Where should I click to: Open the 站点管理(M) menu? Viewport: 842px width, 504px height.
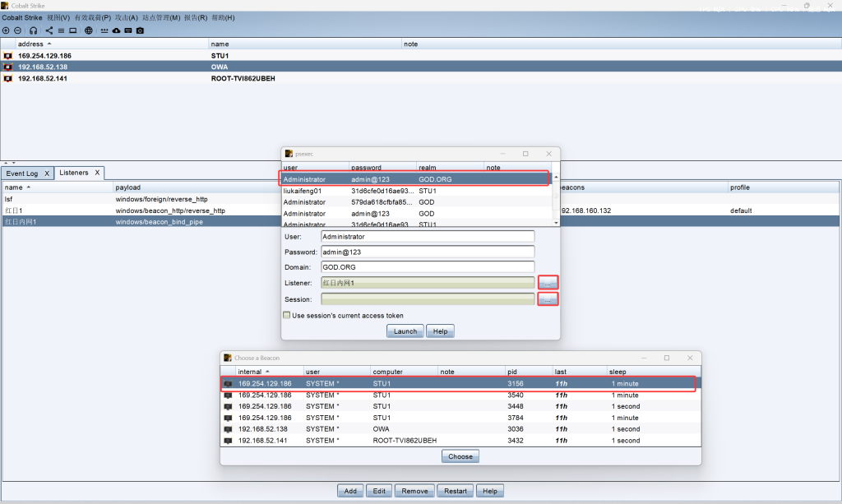tap(161, 18)
